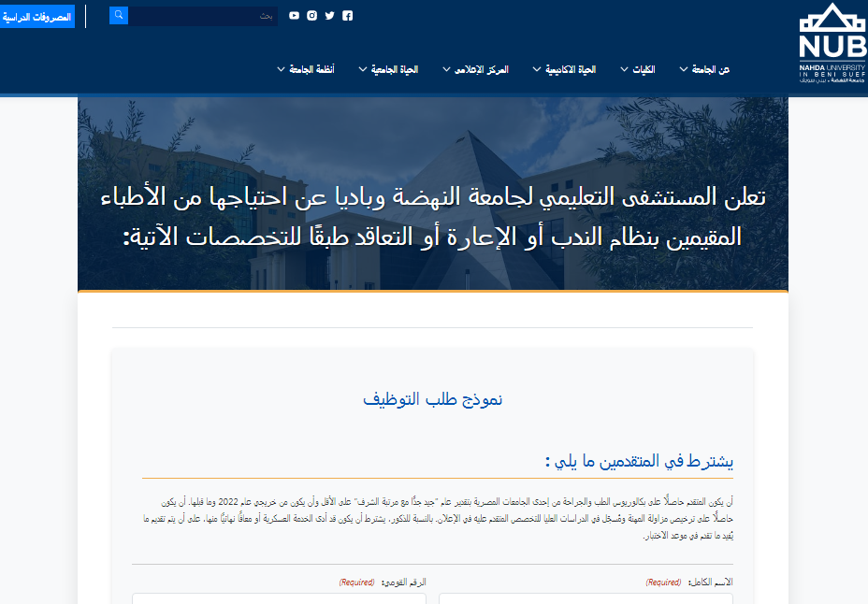Expand the الحياة الاكاديمية menu chevron
The width and height of the screenshot is (868, 604).
point(537,70)
